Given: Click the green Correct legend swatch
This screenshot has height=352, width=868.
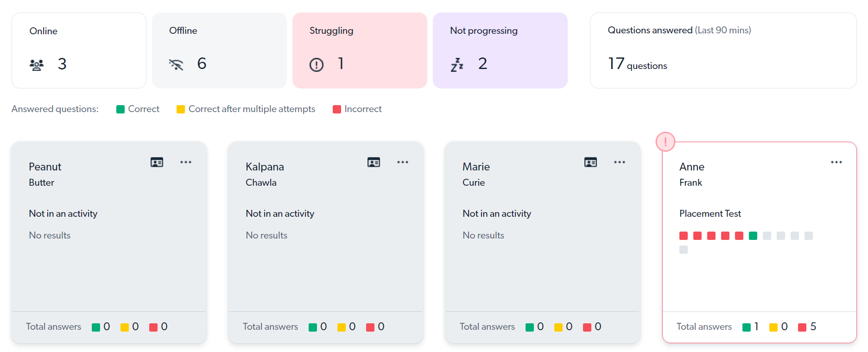Looking at the screenshot, I should [120, 109].
